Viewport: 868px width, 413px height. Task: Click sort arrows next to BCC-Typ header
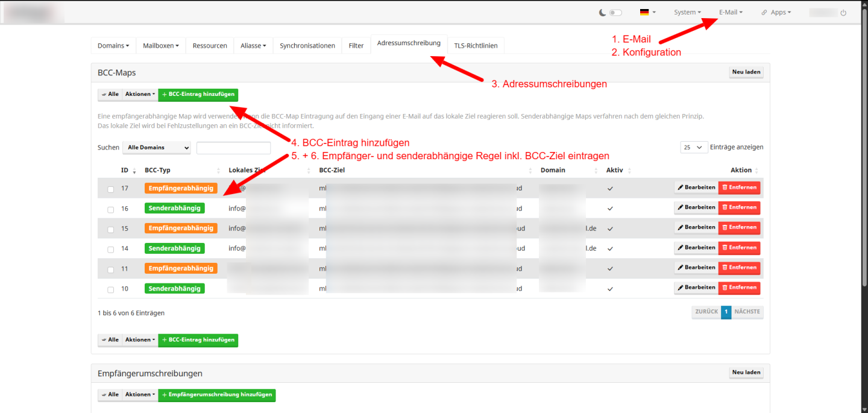point(218,171)
